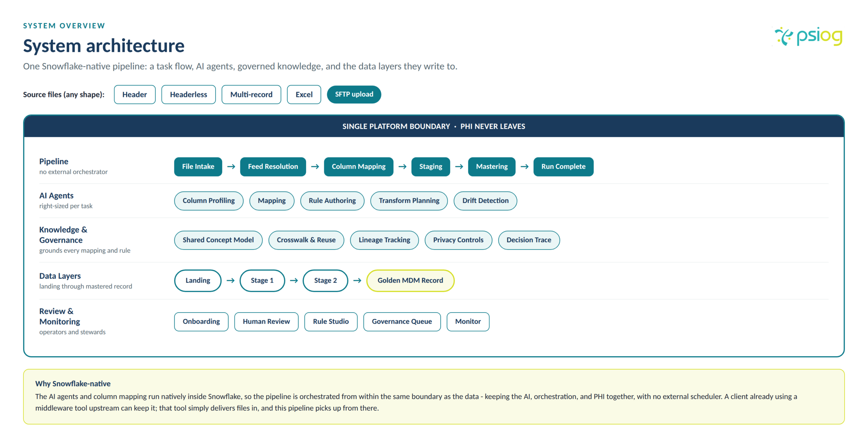
Task: Select the Header source file chip
Action: point(134,94)
